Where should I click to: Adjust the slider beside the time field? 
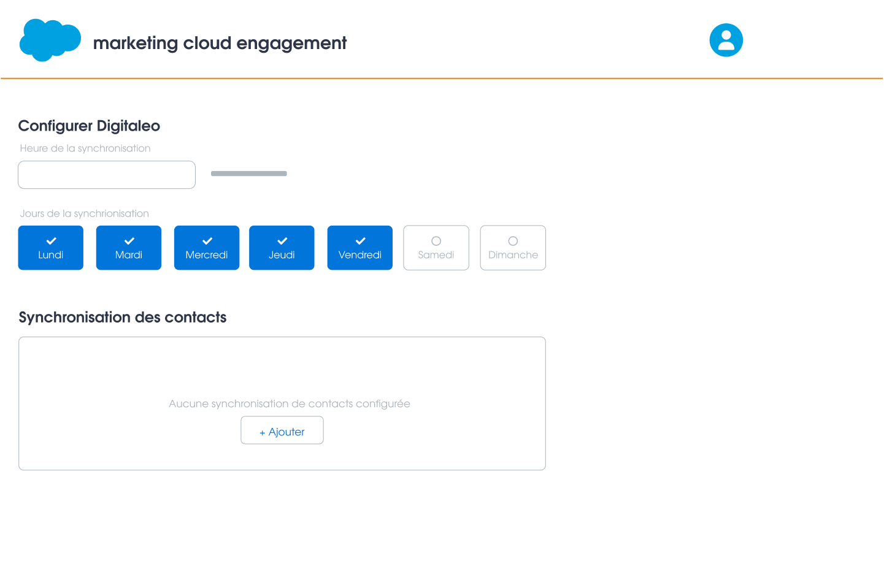pos(248,174)
